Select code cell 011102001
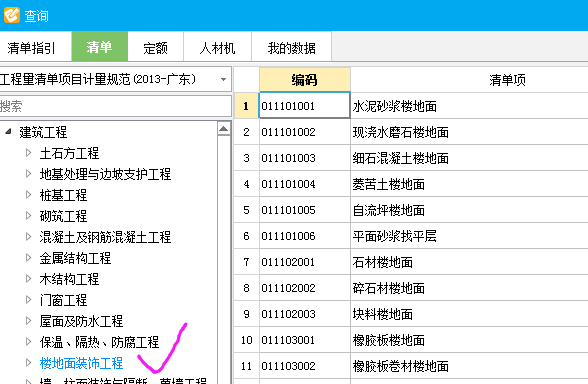 pyautogui.click(x=304, y=262)
